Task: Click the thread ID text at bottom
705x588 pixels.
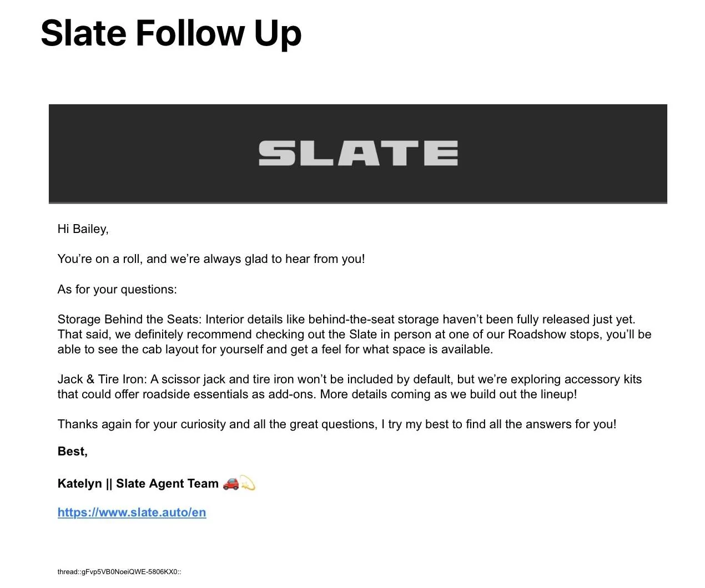Action: tap(119, 572)
